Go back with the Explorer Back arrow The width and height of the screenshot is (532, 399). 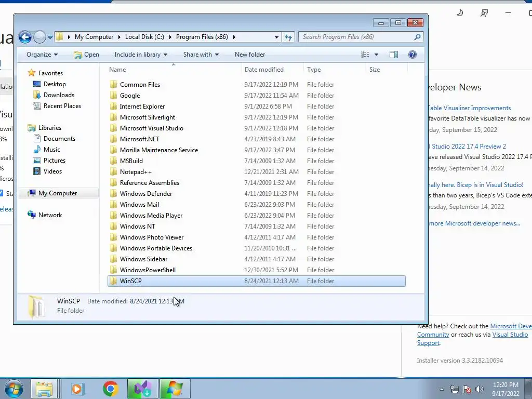pyautogui.click(x=25, y=37)
